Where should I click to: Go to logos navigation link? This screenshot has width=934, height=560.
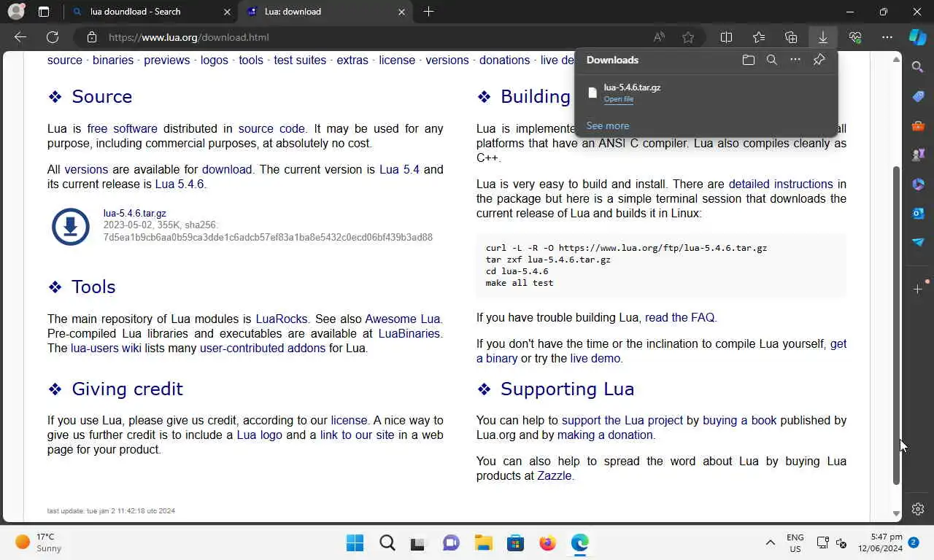click(215, 60)
